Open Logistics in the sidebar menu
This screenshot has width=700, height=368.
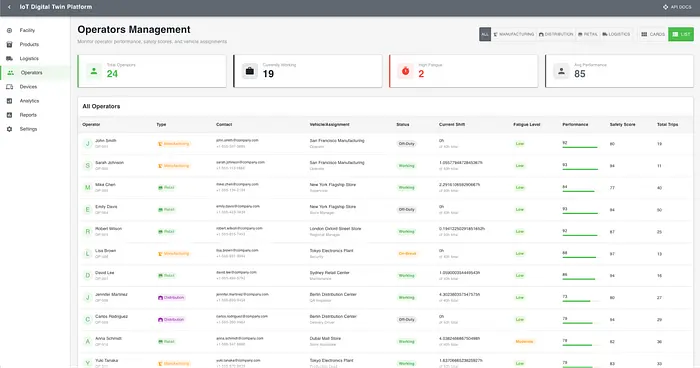(x=29, y=59)
